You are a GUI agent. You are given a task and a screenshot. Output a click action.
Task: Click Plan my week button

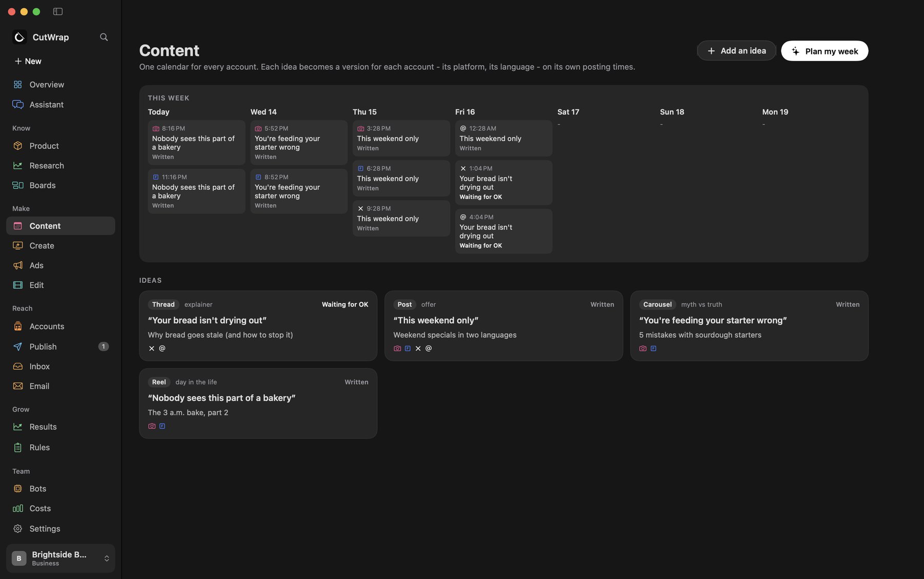click(824, 51)
